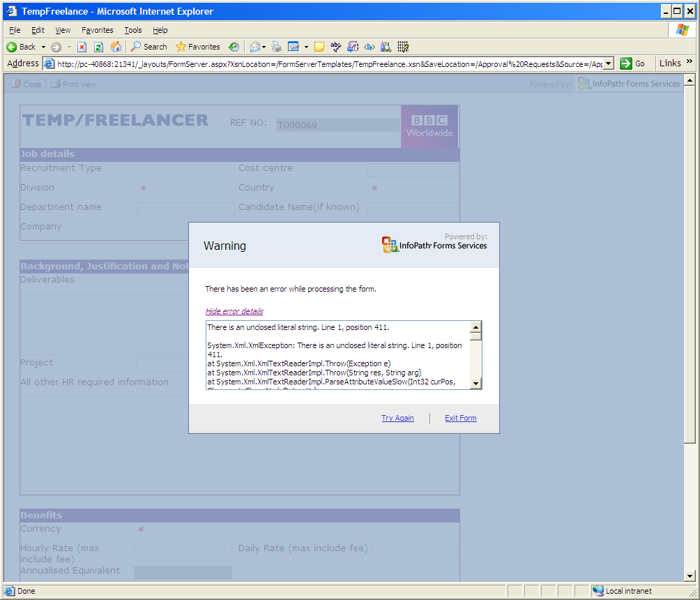Click down arrow of error details scrollbar
Image resolution: width=700 pixels, height=600 pixels.
click(x=476, y=383)
